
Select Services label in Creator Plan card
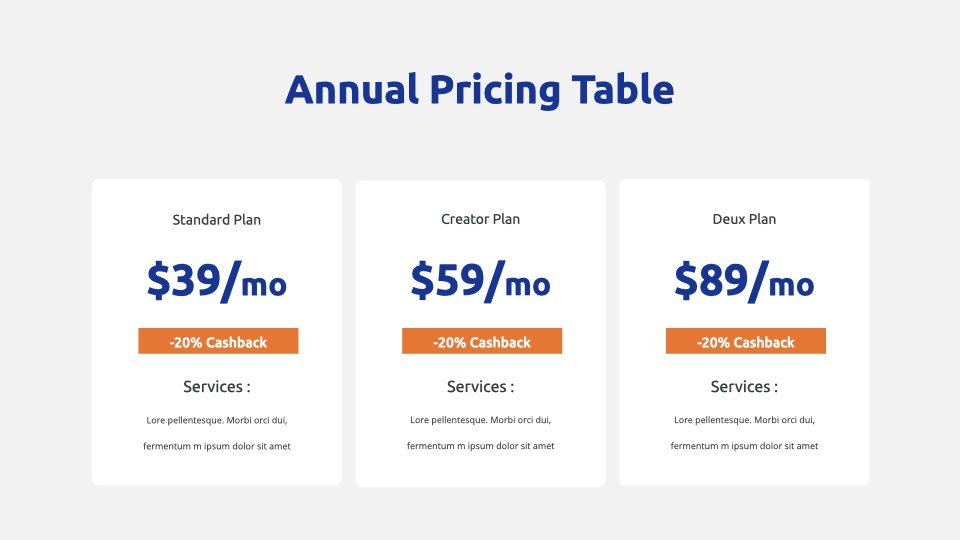tap(481, 387)
